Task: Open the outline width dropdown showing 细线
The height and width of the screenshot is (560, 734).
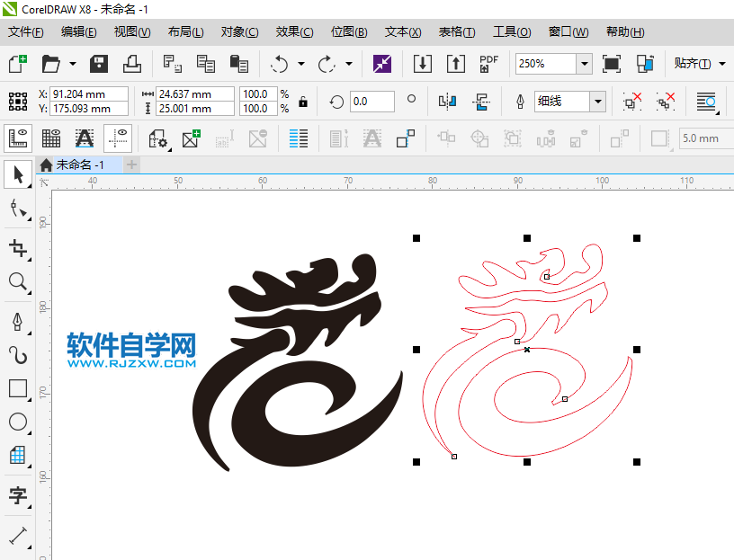Action: click(x=597, y=102)
